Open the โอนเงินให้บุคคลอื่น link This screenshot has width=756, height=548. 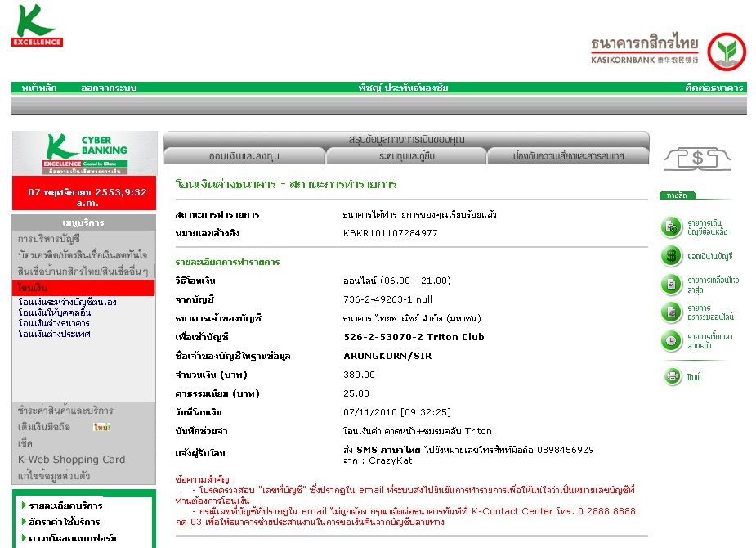pyautogui.click(x=55, y=312)
